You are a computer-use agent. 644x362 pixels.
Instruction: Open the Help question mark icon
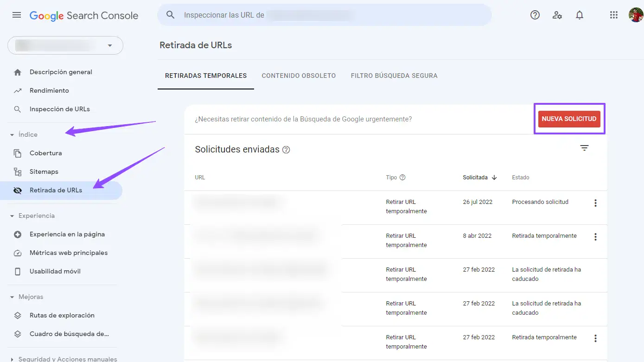tap(535, 15)
